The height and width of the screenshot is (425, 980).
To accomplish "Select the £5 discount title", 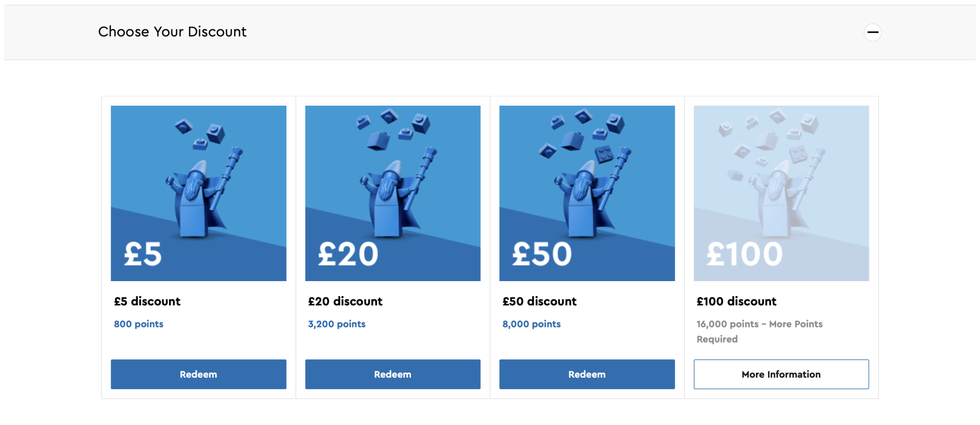I will (147, 302).
